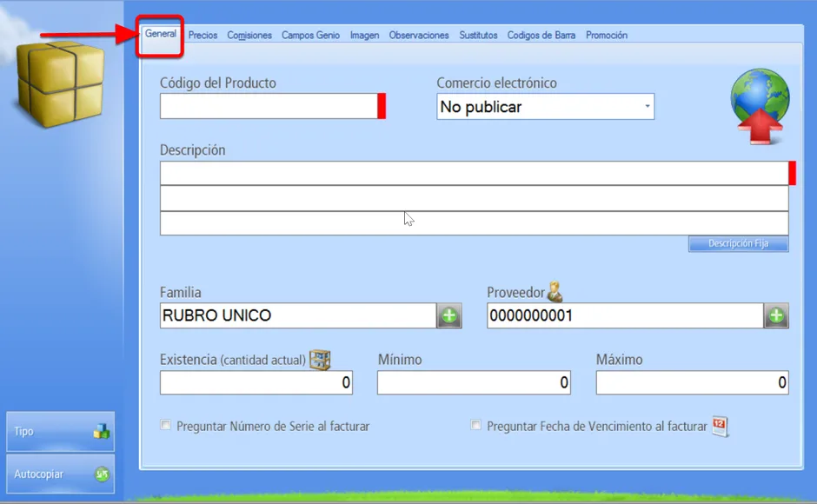Screen dimensions: 817x504
Task: Open the Existencia warehouse icon
Action: (x=320, y=359)
